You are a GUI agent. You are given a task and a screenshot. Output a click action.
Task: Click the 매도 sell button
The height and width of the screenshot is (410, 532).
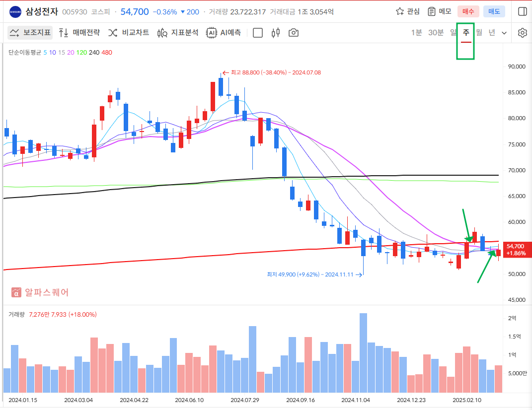point(494,11)
